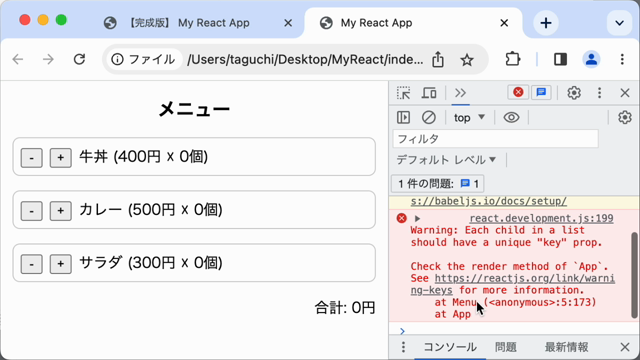Open the babeljs.io/docs/setup link
Screen dimensions: 640x360
pyautogui.click(x=489, y=201)
